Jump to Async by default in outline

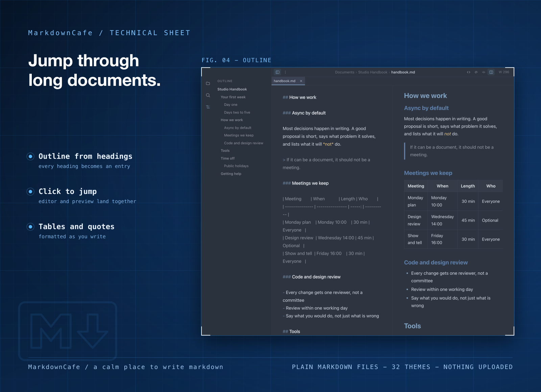237,128
